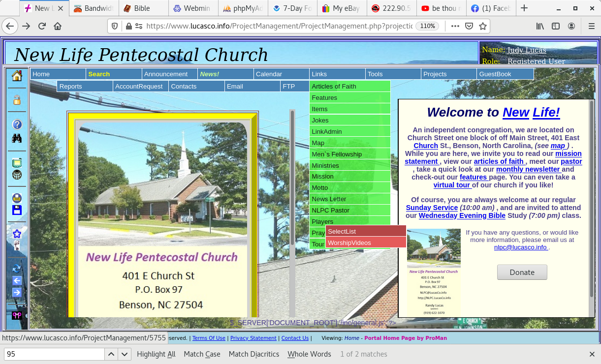Click the floppy disk save icon

[17, 210]
